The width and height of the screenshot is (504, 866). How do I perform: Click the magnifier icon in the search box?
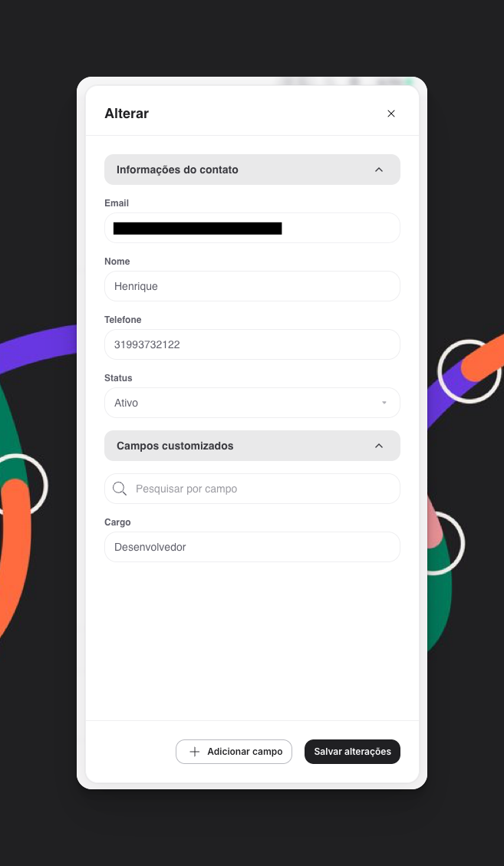tap(120, 489)
